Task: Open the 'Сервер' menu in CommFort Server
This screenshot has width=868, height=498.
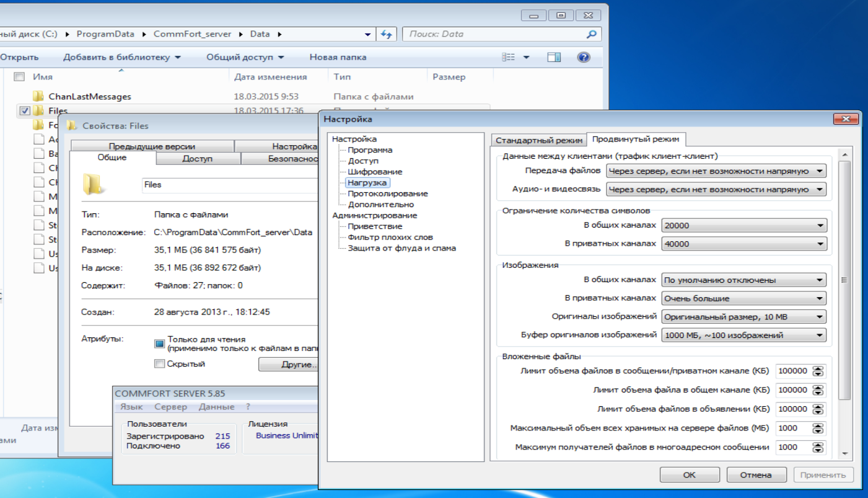Action: click(170, 407)
